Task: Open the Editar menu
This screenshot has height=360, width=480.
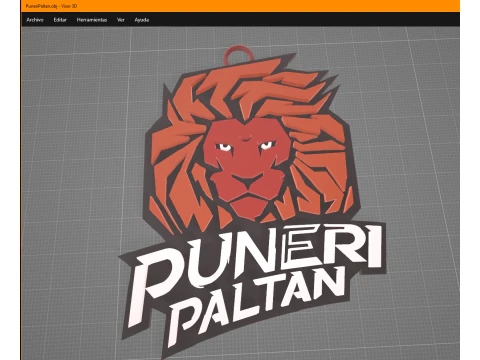Action: coord(60,20)
